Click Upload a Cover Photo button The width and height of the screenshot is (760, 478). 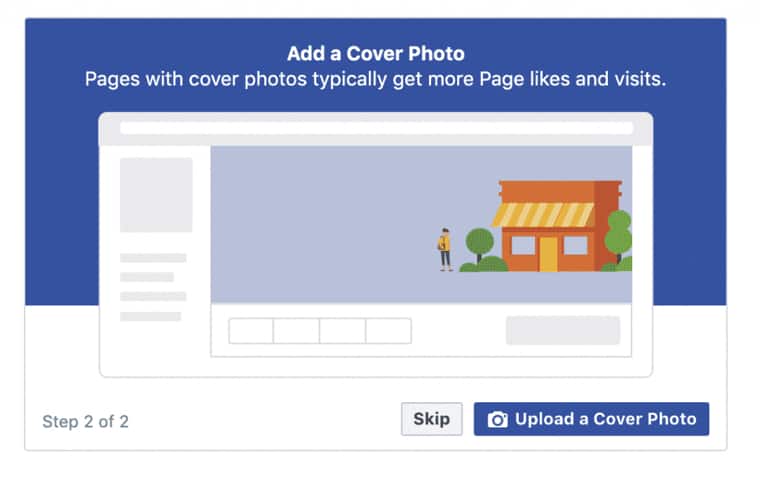click(x=591, y=419)
